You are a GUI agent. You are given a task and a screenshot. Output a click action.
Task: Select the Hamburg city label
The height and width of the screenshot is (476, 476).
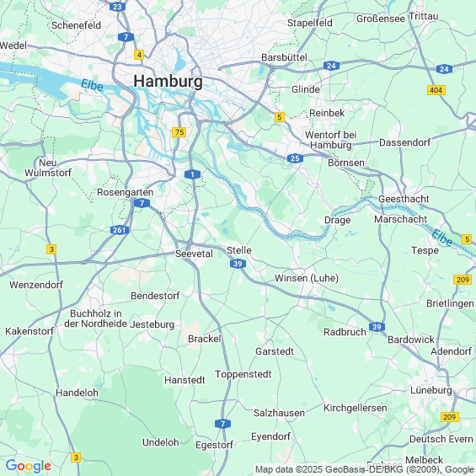(x=168, y=82)
